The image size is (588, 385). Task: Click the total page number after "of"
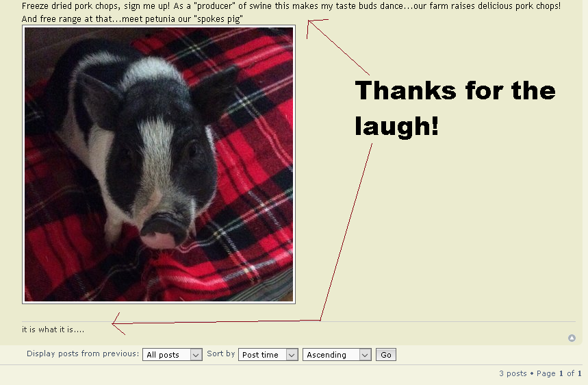click(x=579, y=373)
